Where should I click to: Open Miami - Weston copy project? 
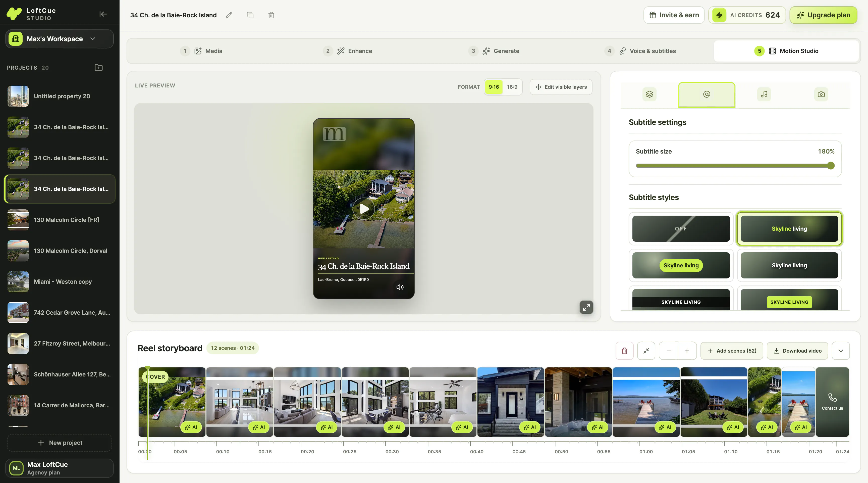click(59, 282)
